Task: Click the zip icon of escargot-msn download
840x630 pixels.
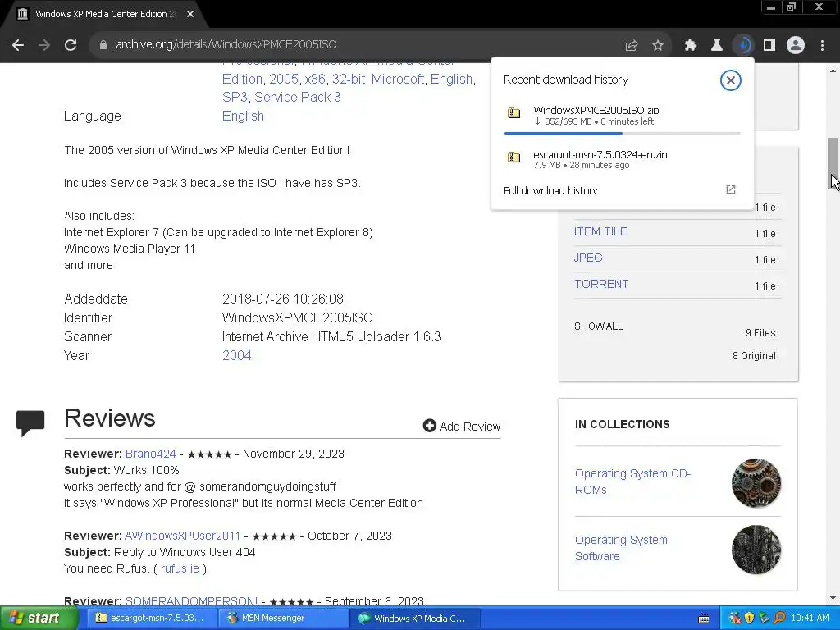Action: 514,157
